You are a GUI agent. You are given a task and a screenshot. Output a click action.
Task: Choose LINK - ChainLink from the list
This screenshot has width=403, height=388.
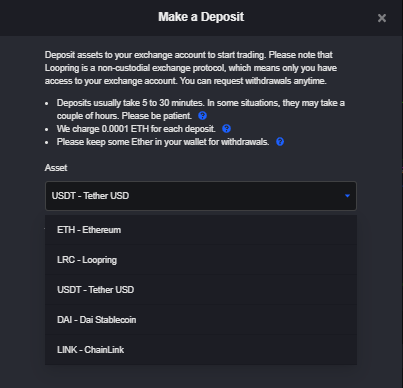coord(201,350)
